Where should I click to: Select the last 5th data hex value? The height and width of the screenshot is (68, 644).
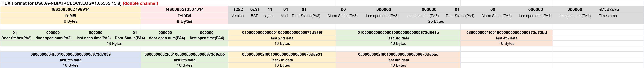click(71, 54)
